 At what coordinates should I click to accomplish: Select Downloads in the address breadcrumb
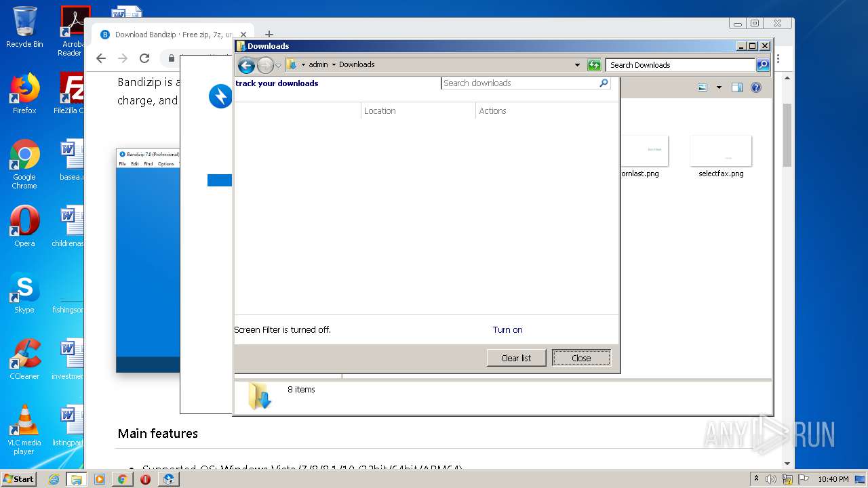357,65
